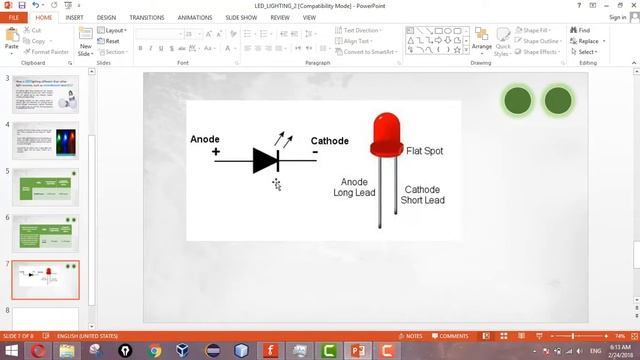640x360 pixels.
Task: Click the Reset slide button
Action: click(x=109, y=41)
